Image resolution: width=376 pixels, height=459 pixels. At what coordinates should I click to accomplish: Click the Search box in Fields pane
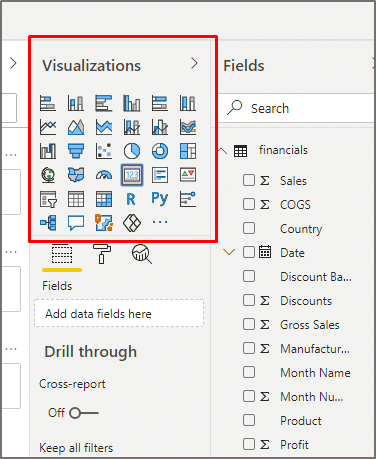click(x=297, y=108)
